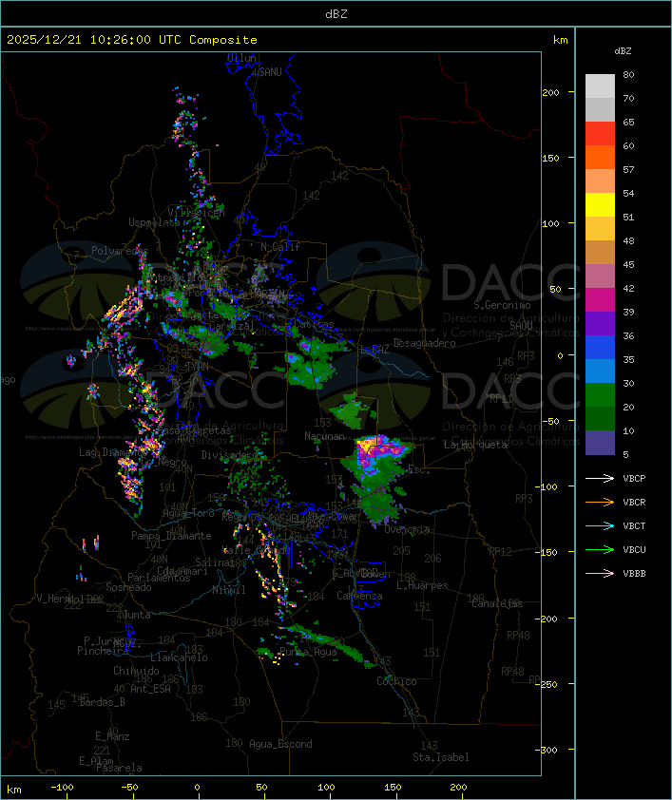Click the orange VBCR arrow icon
The image size is (672, 800).
600,502
